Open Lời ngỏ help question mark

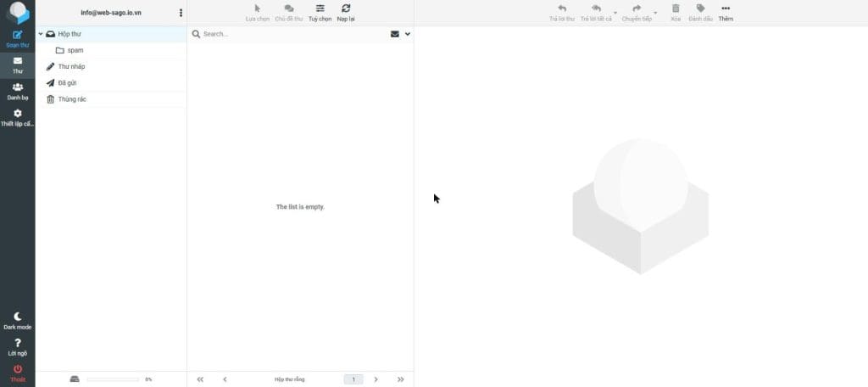[x=18, y=347]
